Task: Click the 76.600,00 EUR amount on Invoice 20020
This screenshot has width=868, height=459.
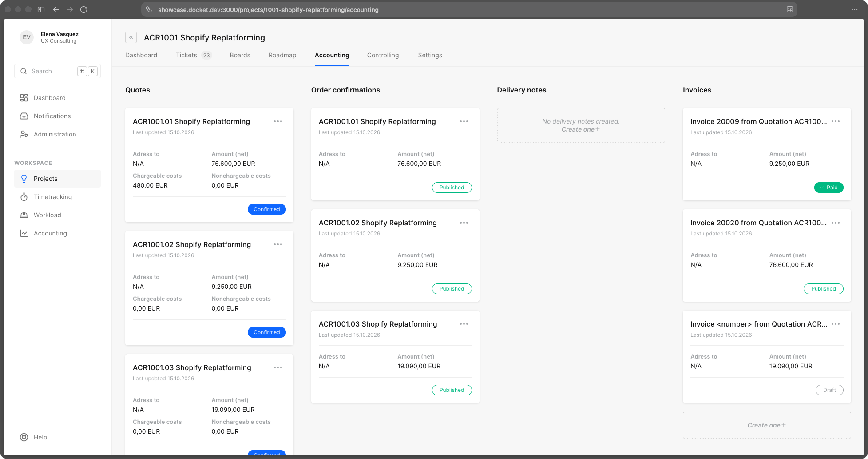Action: pos(791,265)
